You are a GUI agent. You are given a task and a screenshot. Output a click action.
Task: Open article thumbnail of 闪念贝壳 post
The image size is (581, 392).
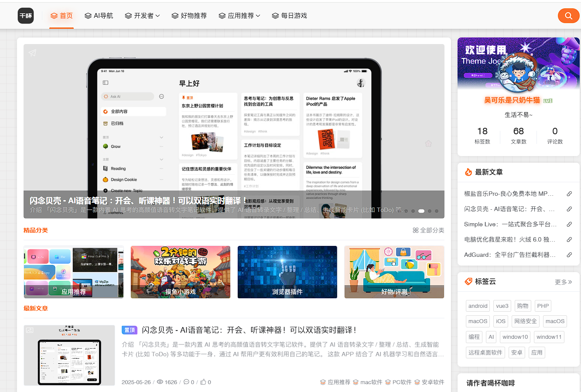point(69,355)
